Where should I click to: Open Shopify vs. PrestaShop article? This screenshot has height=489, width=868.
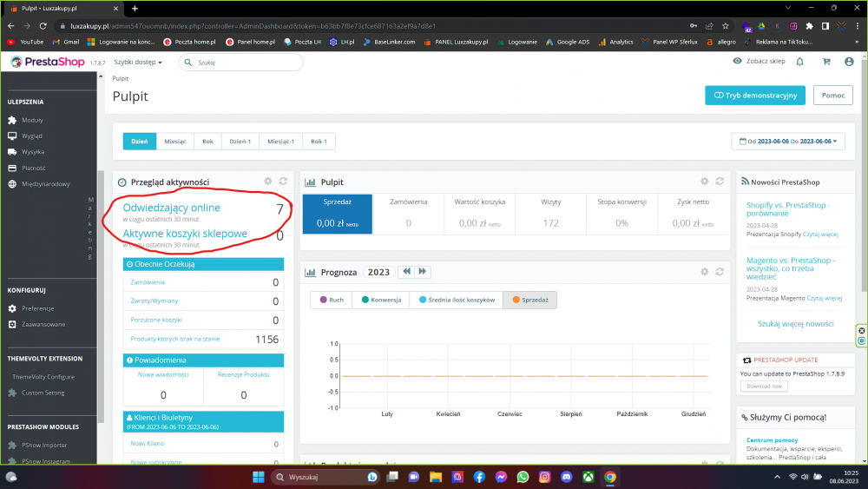788,209
